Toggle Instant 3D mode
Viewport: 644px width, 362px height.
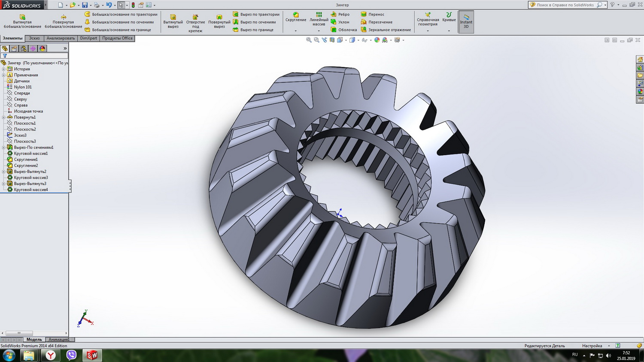coord(466,21)
